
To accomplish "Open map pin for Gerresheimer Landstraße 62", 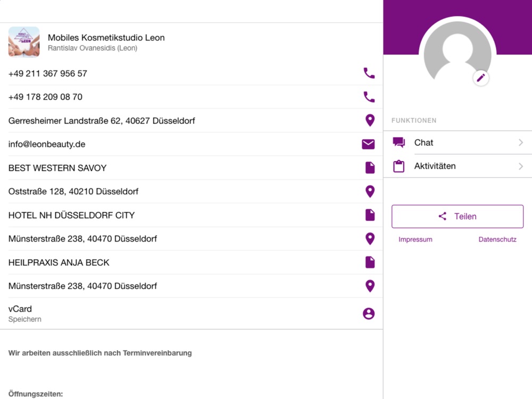I will (x=370, y=120).
